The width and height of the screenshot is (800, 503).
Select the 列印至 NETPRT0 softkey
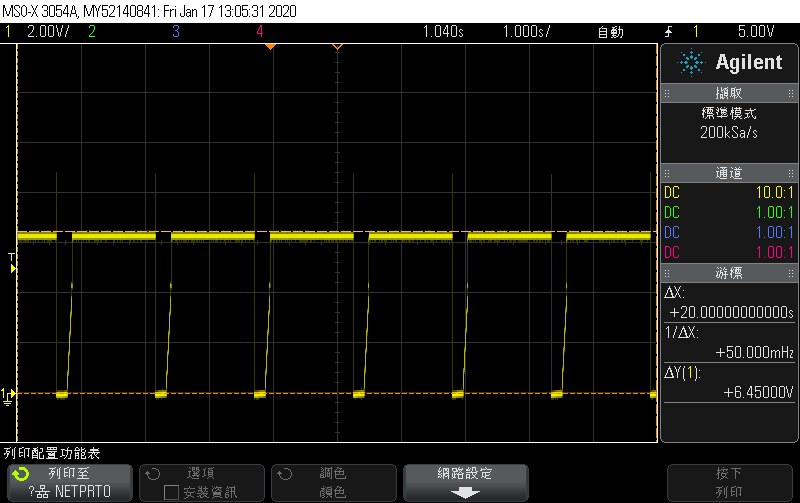point(70,483)
